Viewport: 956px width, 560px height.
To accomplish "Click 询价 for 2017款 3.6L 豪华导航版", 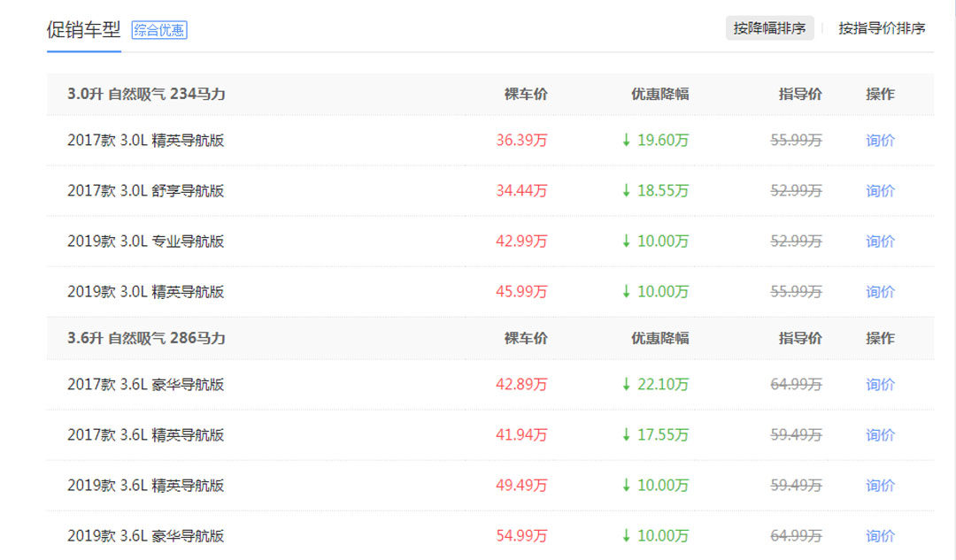I will 880,385.
